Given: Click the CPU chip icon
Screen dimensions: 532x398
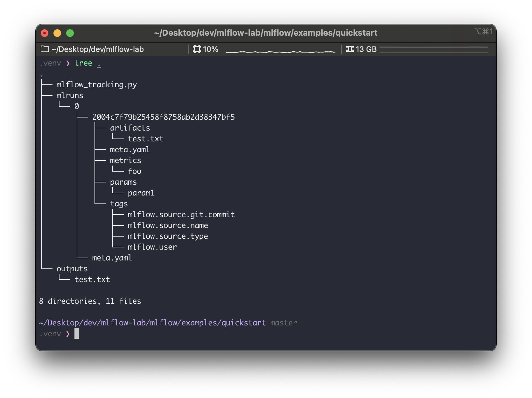Looking at the screenshot, I should coord(197,49).
